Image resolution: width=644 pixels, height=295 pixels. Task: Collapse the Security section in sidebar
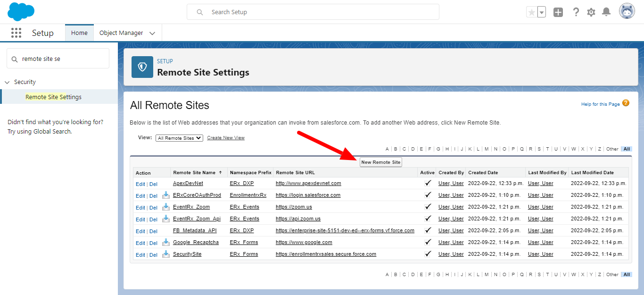pyautogui.click(x=7, y=82)
